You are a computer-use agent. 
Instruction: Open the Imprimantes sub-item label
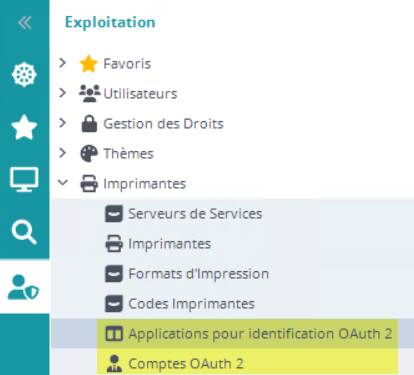[x=170, y=244]
